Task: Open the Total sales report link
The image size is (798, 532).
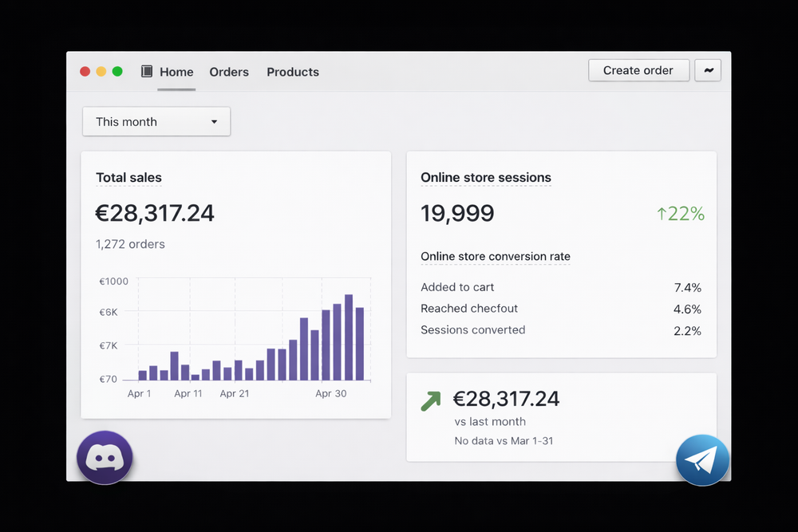Action: pos(128,178)
